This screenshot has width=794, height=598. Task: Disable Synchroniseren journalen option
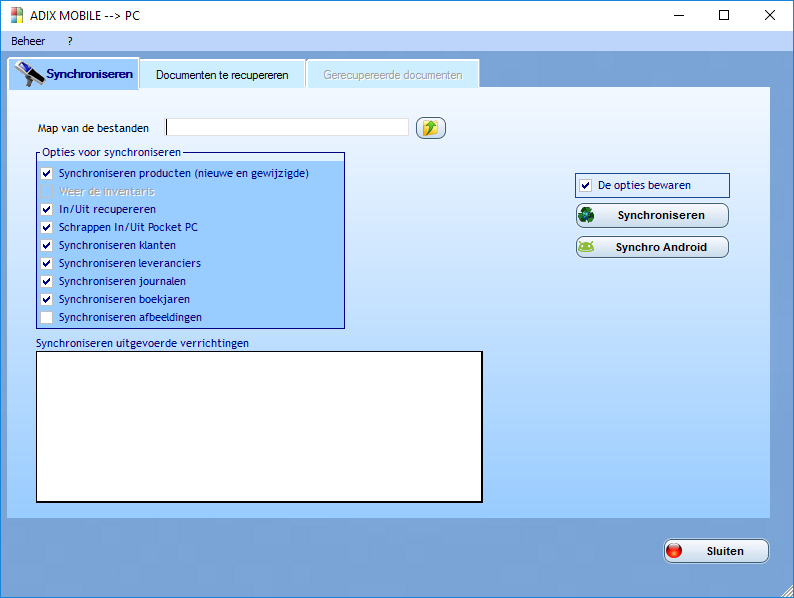point(47,282)
